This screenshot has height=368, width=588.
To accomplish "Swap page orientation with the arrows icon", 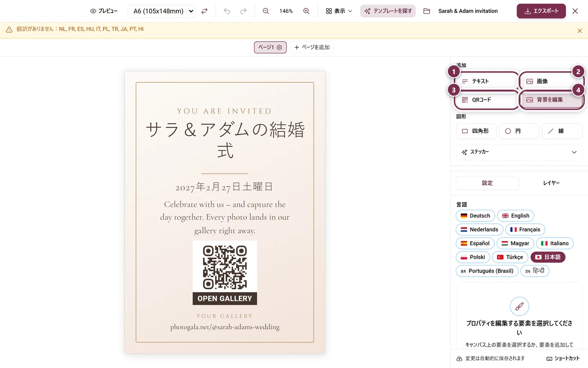I will (205, 11).
